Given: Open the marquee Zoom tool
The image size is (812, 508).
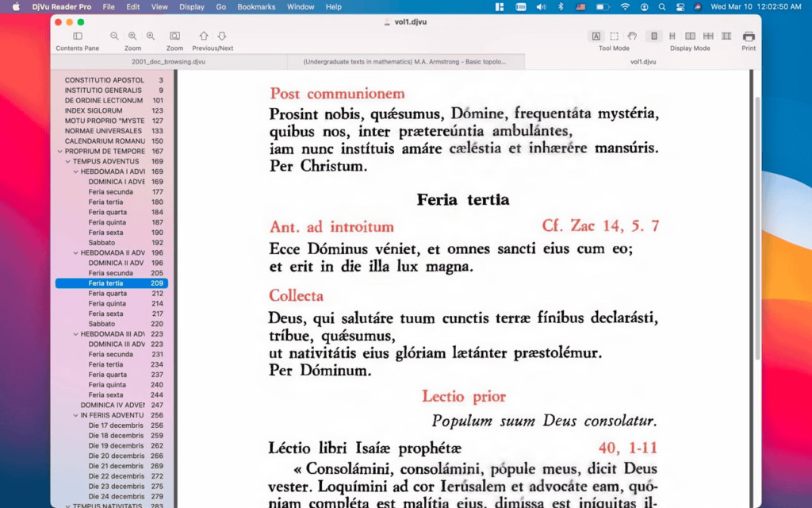Looking at the screenshot, I should [174, 36].
